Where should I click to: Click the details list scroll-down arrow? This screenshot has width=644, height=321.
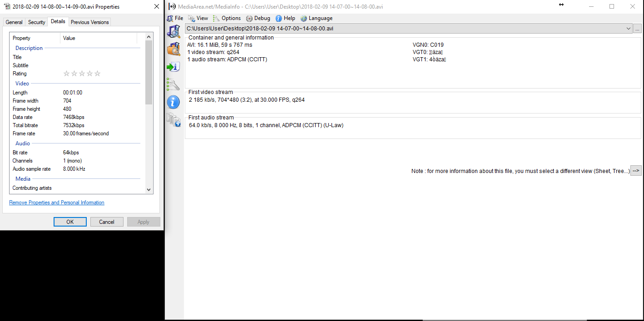[x=149, y=190]
